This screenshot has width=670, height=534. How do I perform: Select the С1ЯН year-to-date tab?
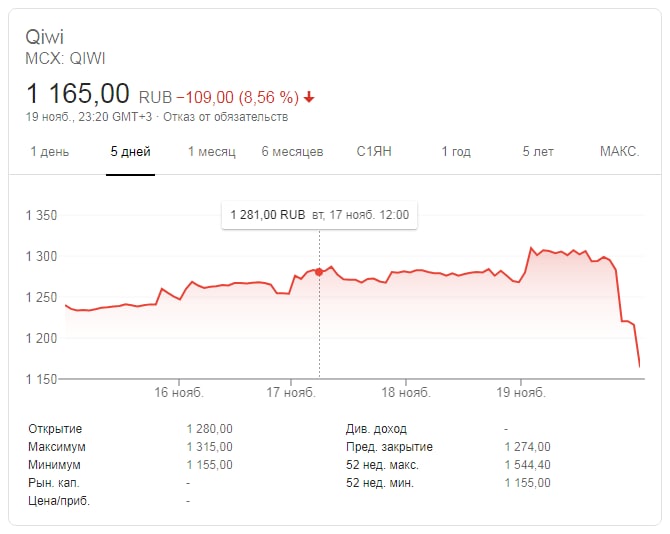(374, 152)
